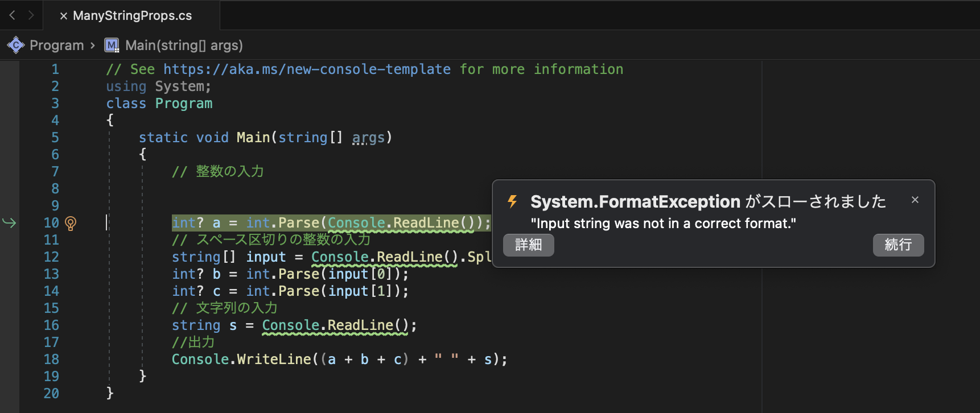Click the 'System.FormatException' exception title
Image resolution: width=980 pixels, height=413 pixels.
tap(635, 201)
